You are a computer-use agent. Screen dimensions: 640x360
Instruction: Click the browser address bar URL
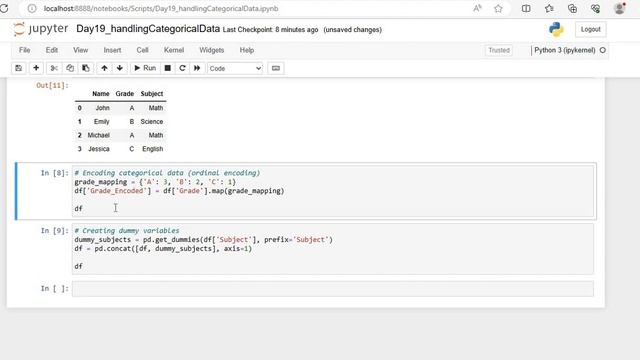(161, 8)
